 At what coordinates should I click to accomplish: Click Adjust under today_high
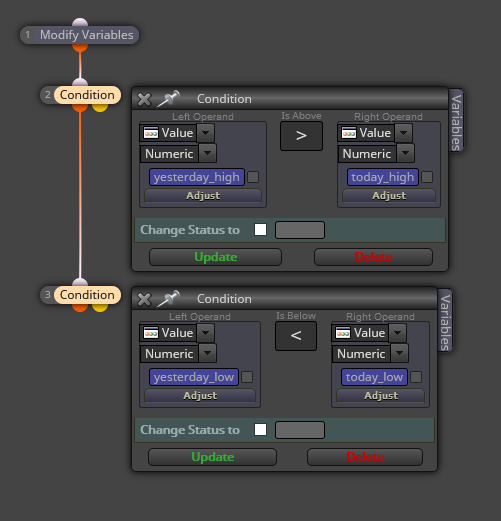point(389,196)
